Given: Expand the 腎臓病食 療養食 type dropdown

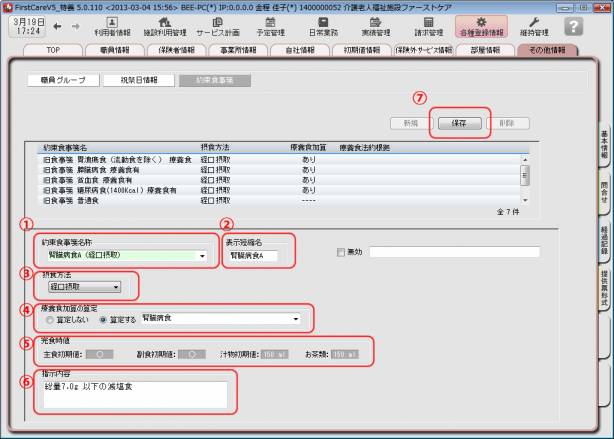Looking at the screenshot, I should click(x=296, y=320).
